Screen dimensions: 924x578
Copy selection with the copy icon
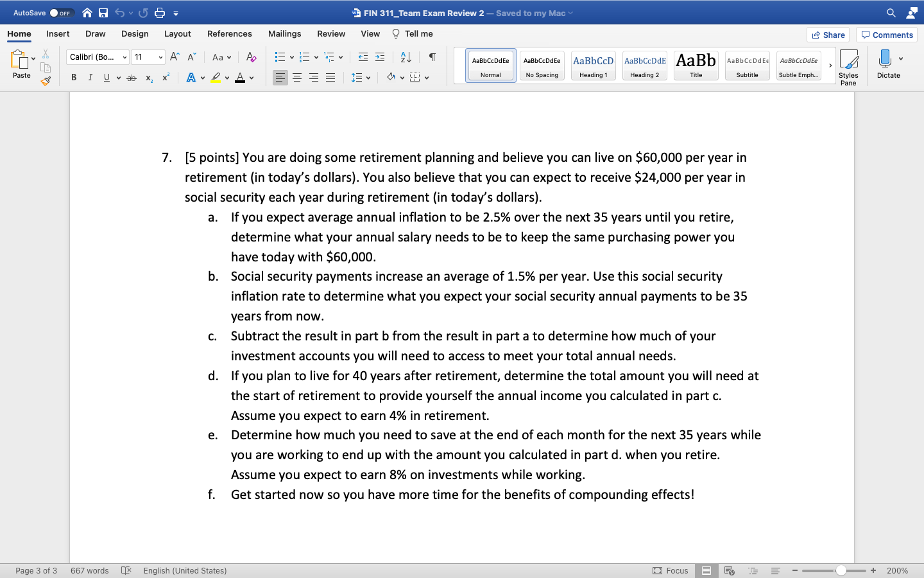coord(46,67)
